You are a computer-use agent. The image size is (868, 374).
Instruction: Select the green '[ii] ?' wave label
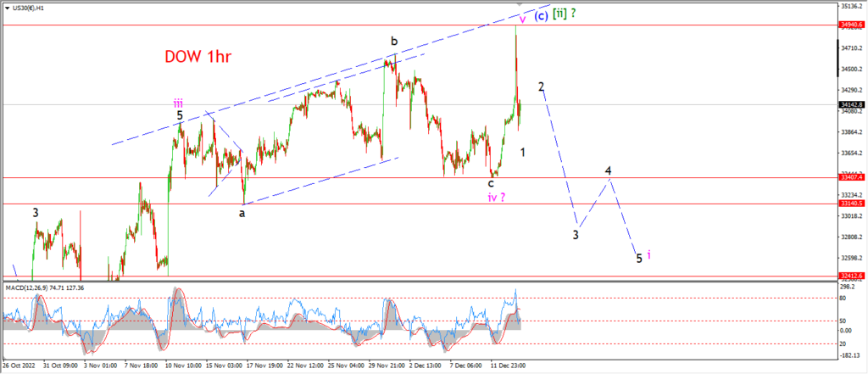click(x=564, y=14)
